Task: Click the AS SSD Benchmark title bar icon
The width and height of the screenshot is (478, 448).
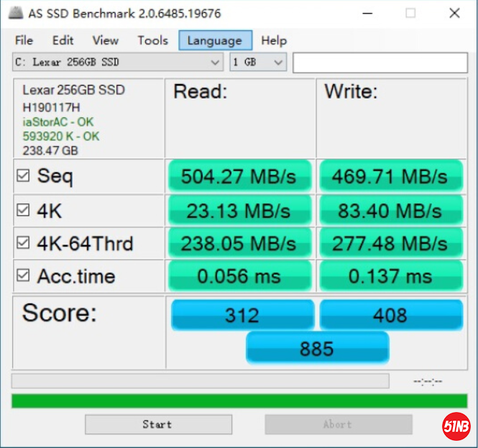Action: pyautogui.click(x=15, y=13)
